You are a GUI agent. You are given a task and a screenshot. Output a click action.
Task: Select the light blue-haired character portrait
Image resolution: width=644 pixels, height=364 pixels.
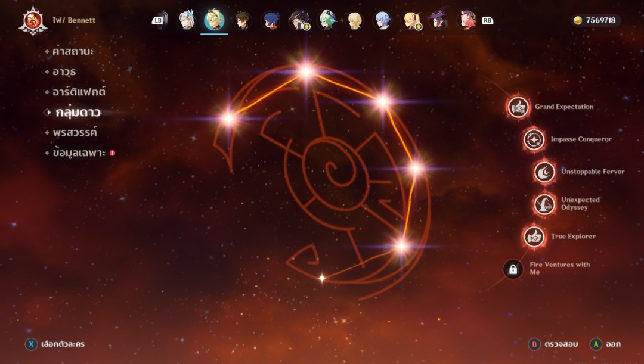pos(382,20)
